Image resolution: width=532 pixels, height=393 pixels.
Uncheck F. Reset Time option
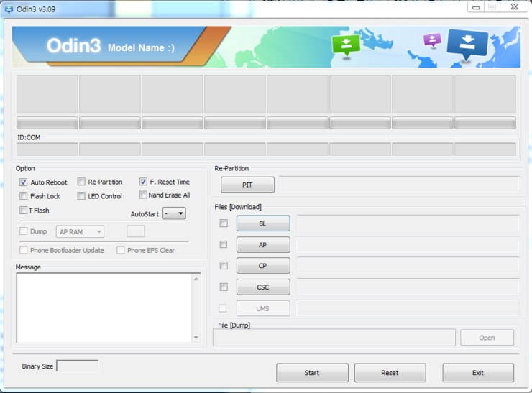(143, 182)
